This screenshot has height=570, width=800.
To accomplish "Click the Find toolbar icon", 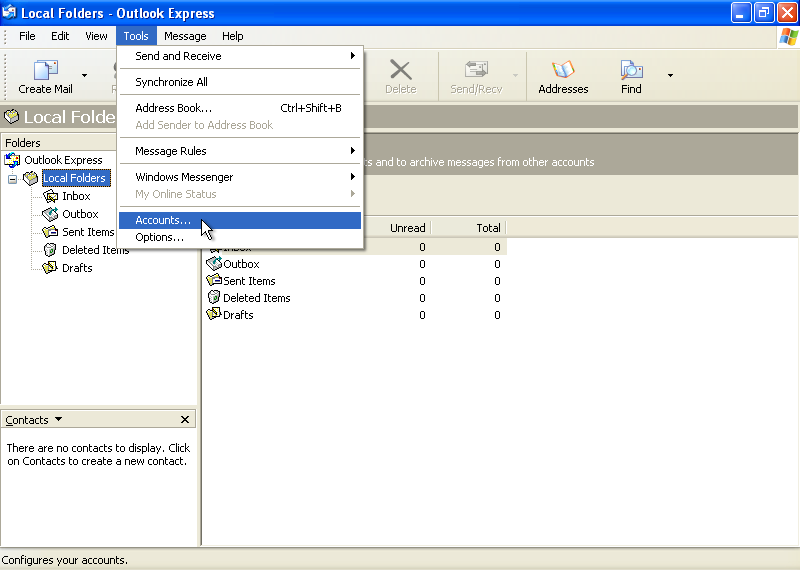I will [631, 69].
